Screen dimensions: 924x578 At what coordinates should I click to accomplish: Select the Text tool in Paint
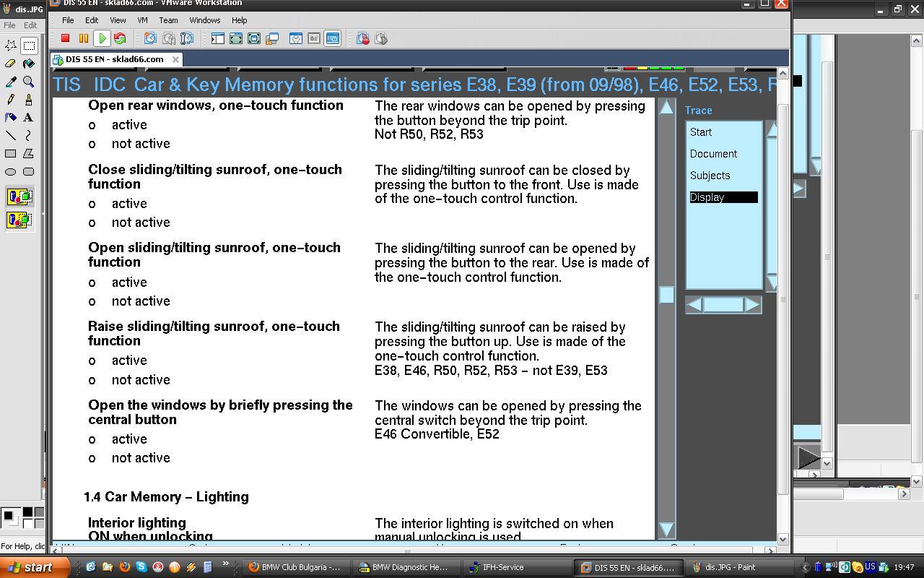[29, 117]
